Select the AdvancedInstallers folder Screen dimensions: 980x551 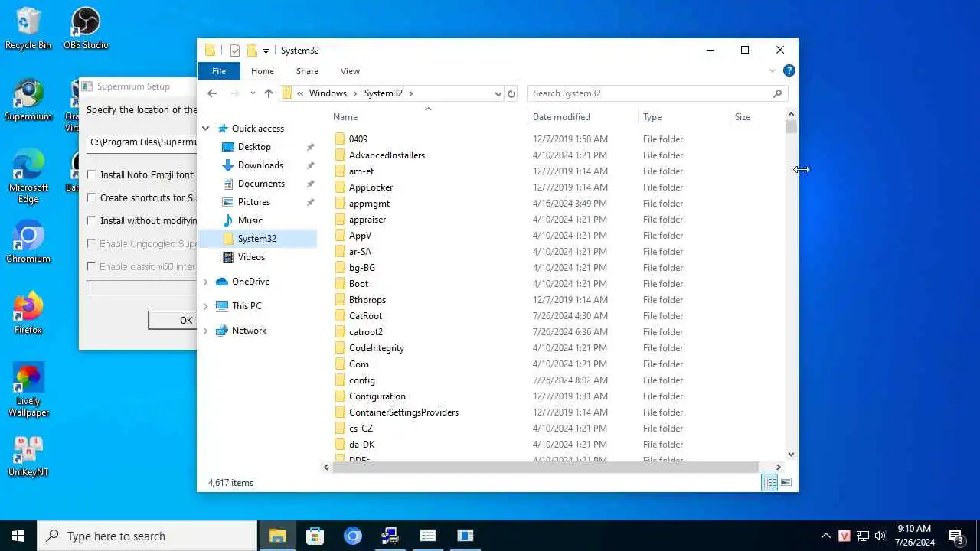click(x=387, y=155)
